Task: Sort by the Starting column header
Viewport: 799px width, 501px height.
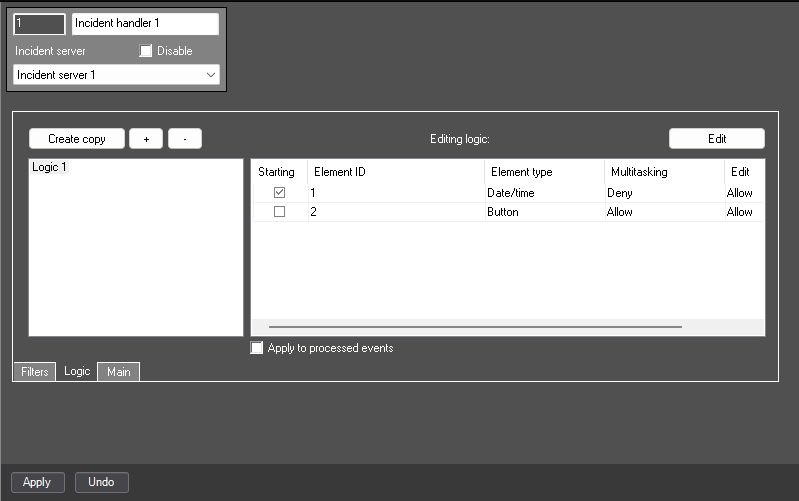Action: (279, 172)
